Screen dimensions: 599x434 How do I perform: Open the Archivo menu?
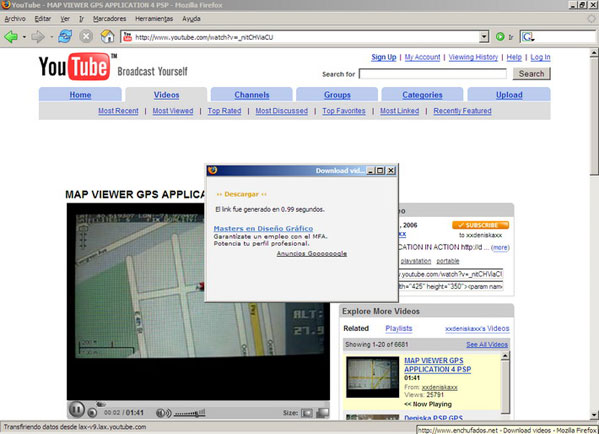tap(15, 19)
